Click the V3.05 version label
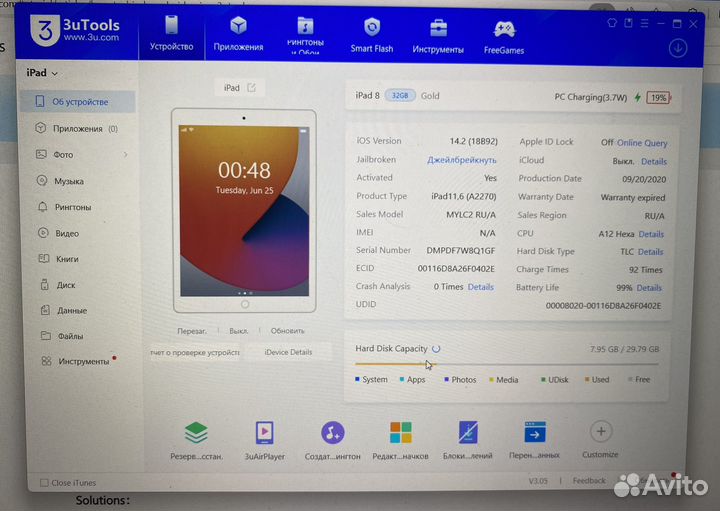The height and width of the screenshot is (511, 720). [x=538, y=481]
